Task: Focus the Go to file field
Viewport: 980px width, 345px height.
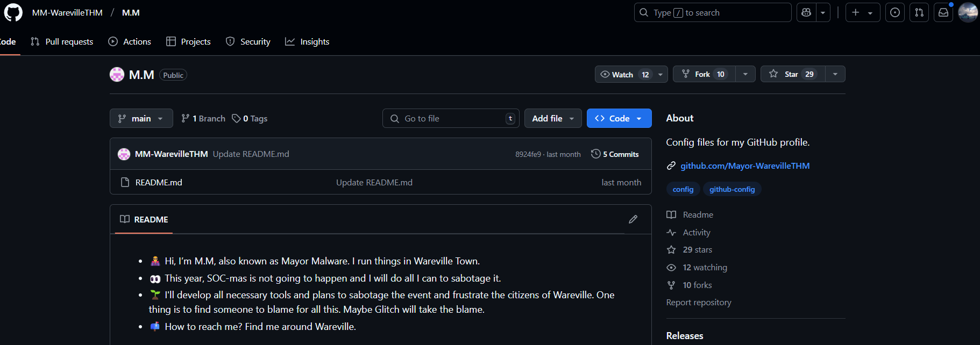Action: pyautogui.click(x=451, y=118)
